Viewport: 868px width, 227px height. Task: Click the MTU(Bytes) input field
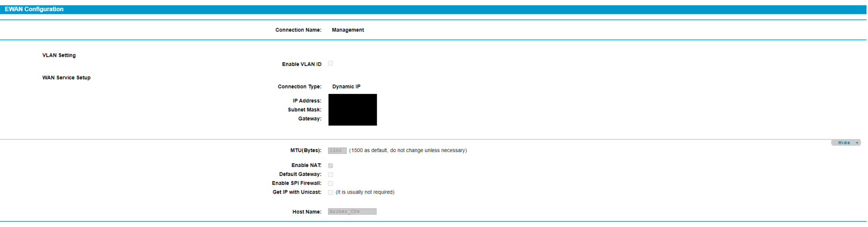click(x=337, y=151)
